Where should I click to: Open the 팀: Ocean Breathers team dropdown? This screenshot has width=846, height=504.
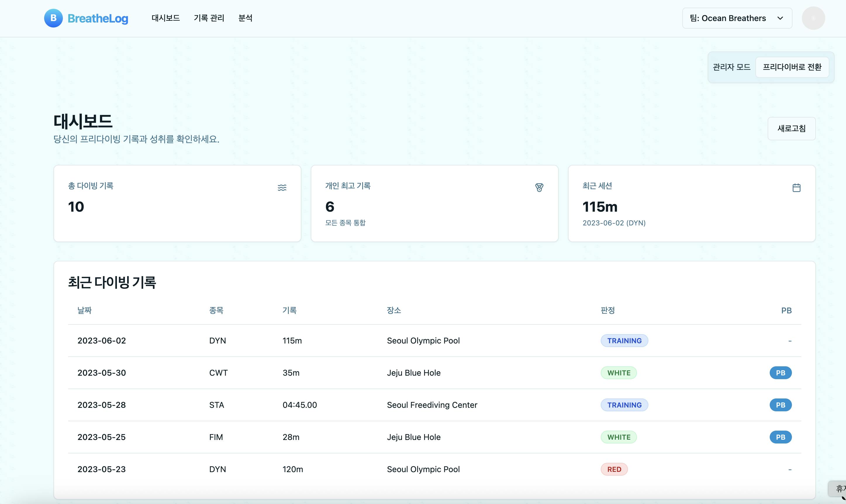tap(737, 18)
